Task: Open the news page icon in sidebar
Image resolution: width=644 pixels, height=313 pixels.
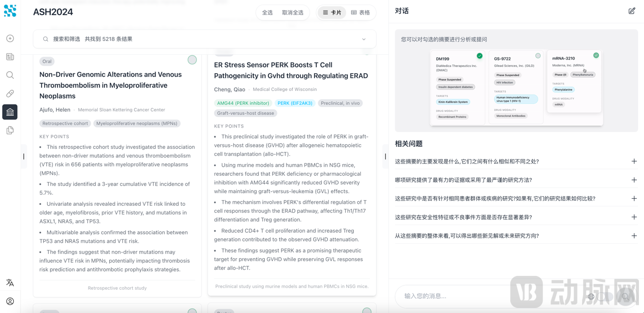Action: [x=10, y=57]
